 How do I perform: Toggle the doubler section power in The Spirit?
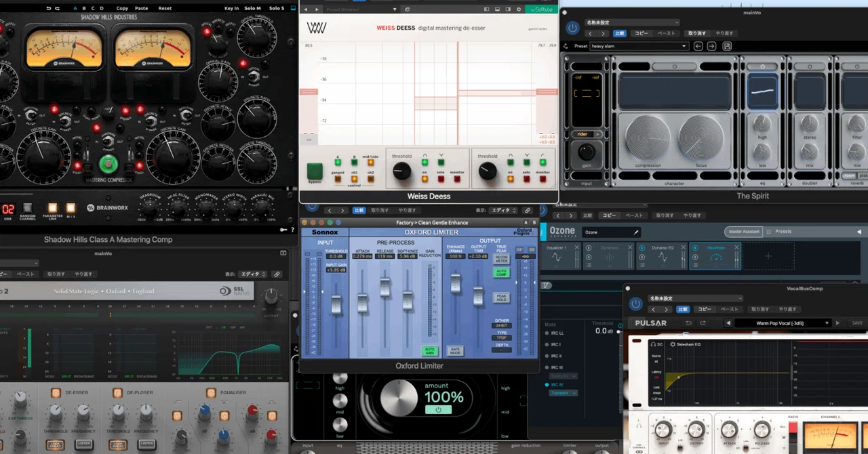(x=810, y=66)
